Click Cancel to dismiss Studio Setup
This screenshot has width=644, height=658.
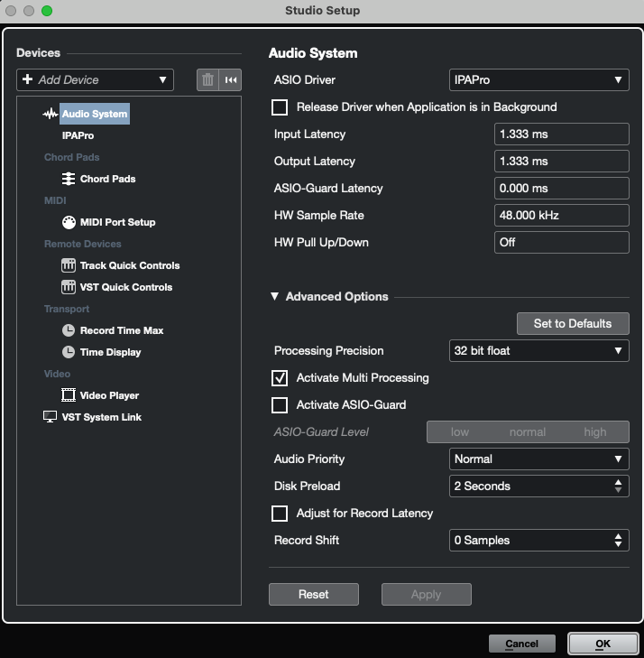click(x=522, y=644)
